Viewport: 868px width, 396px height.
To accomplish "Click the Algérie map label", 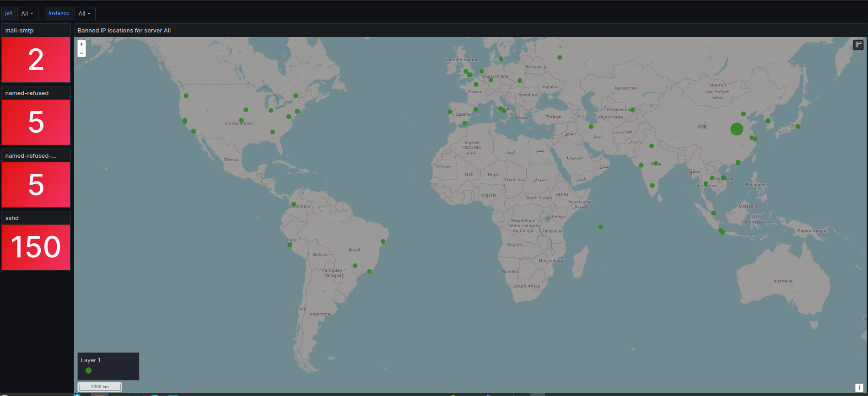I will [x=472, y=143].
